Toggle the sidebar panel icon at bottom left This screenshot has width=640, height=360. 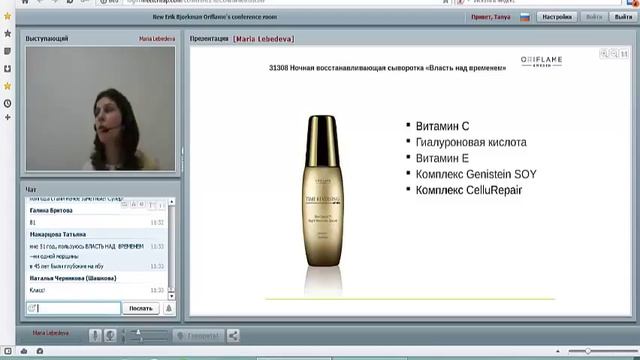(x=8, y=351)
